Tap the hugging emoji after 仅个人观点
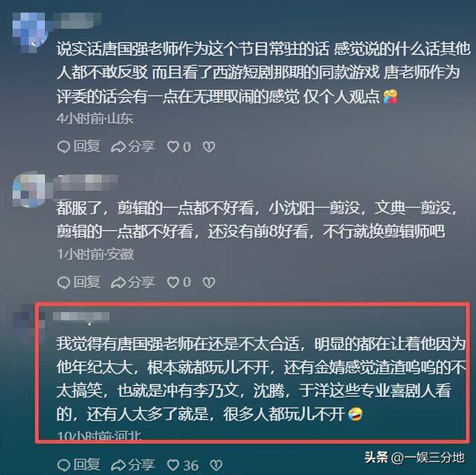The image size is (476, 475). (x=390, y=97)
